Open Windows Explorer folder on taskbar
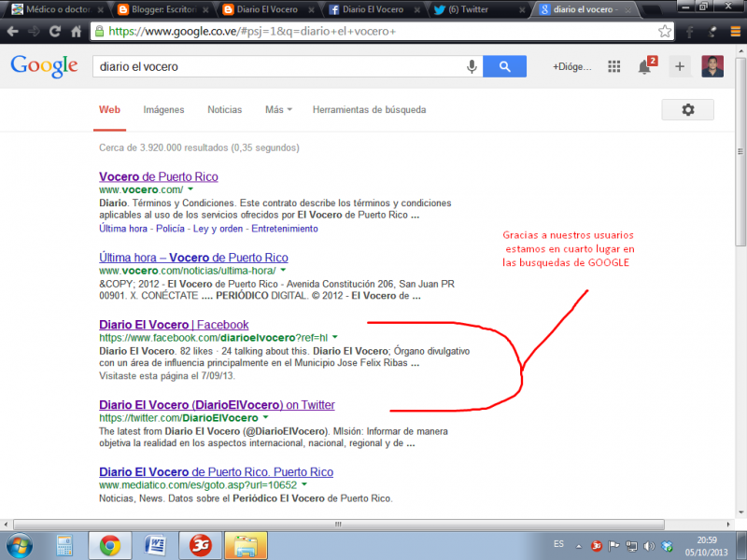Screen dimensions: 747x560 click(x=246, y=546)
